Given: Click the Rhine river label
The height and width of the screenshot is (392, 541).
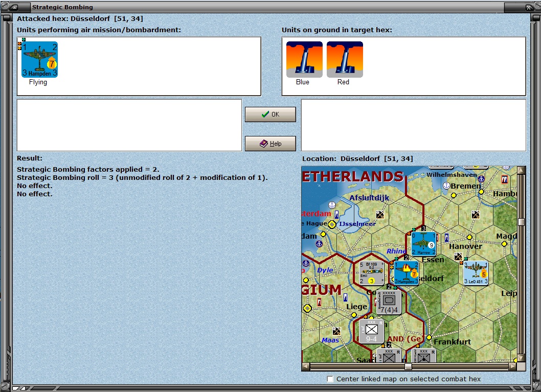Looking at the screenshot, I should pos(396,251).
